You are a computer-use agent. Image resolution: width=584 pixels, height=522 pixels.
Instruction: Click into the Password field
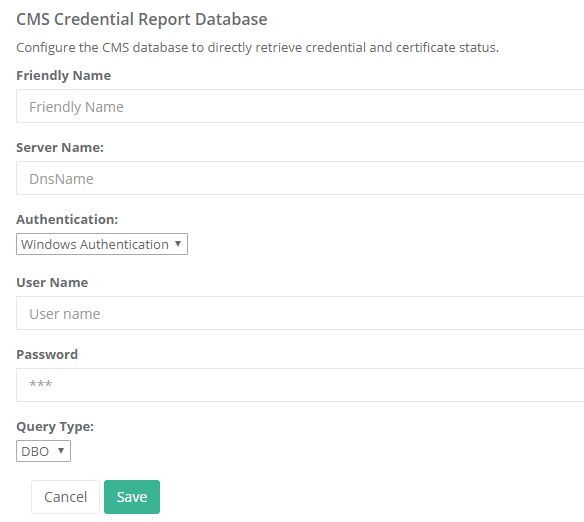click(300, 385)
